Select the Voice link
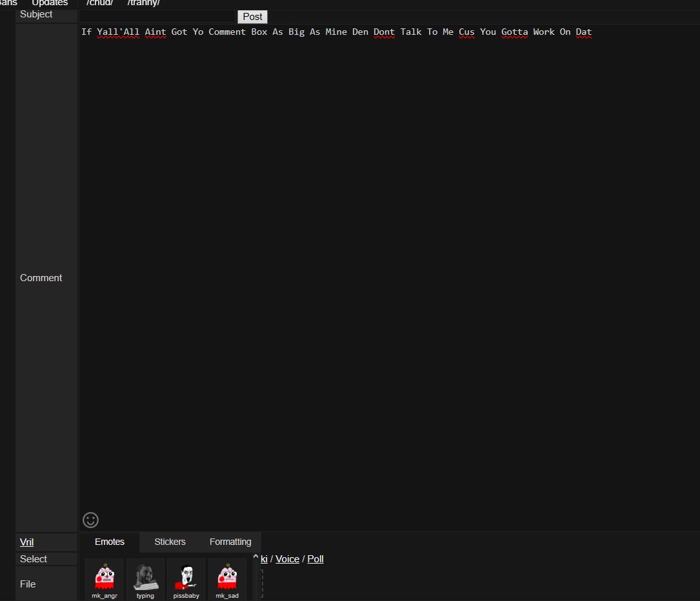 (287, 559)
